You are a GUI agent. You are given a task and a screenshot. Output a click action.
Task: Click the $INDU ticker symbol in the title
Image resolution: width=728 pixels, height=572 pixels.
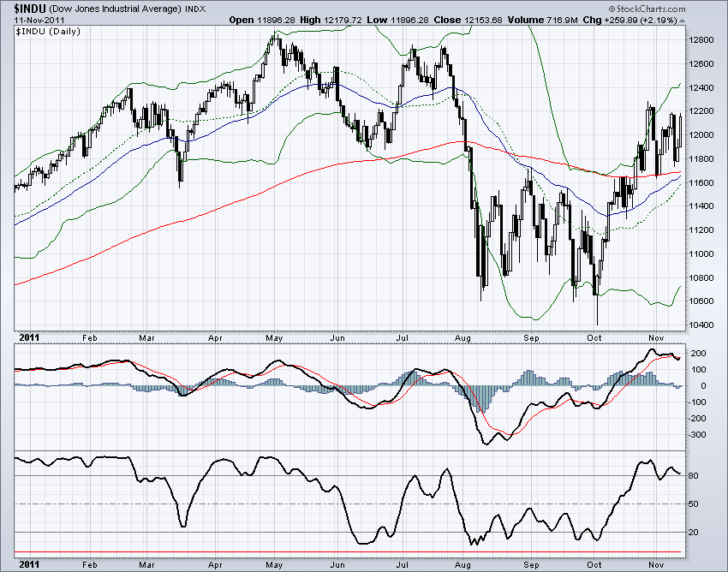click(x=30, y=9)
